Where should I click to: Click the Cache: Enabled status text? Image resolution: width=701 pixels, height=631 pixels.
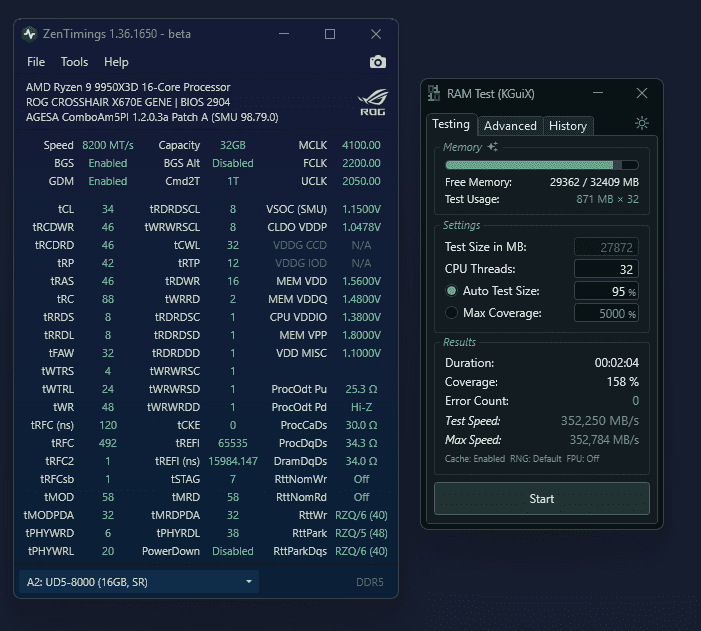point(474,459)
